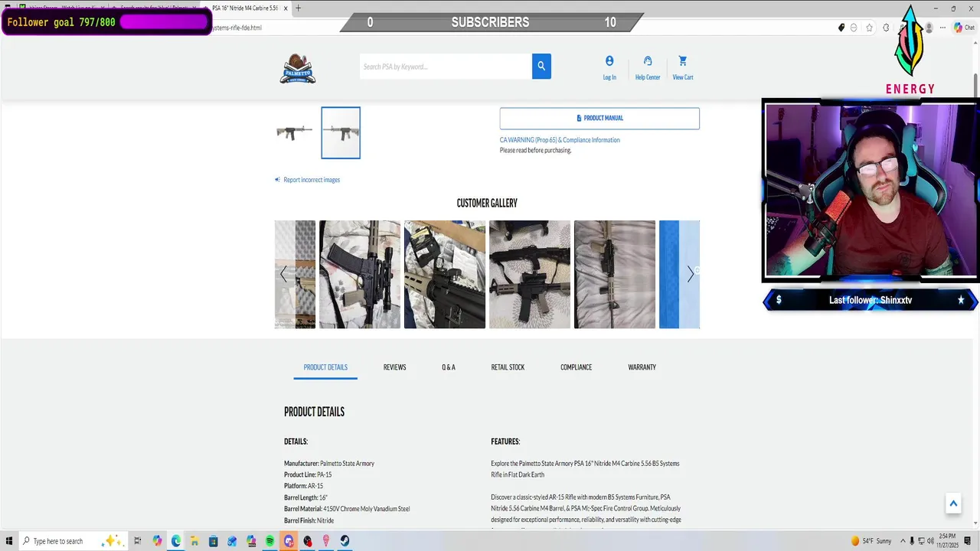Click the 54°F Sunny weather widget
This screenshot has width=980, height=551.
tap(871, 541)
